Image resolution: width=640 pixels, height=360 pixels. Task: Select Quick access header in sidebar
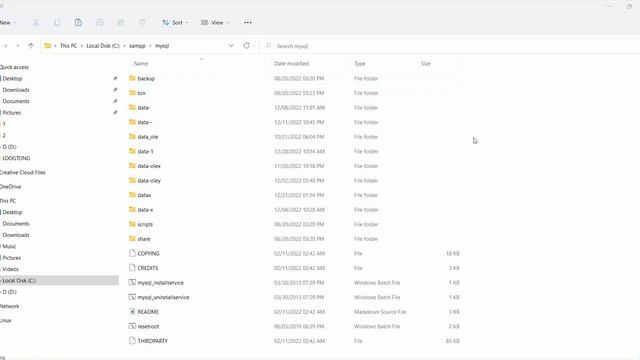pyautogui.click(x=15, y=67)
